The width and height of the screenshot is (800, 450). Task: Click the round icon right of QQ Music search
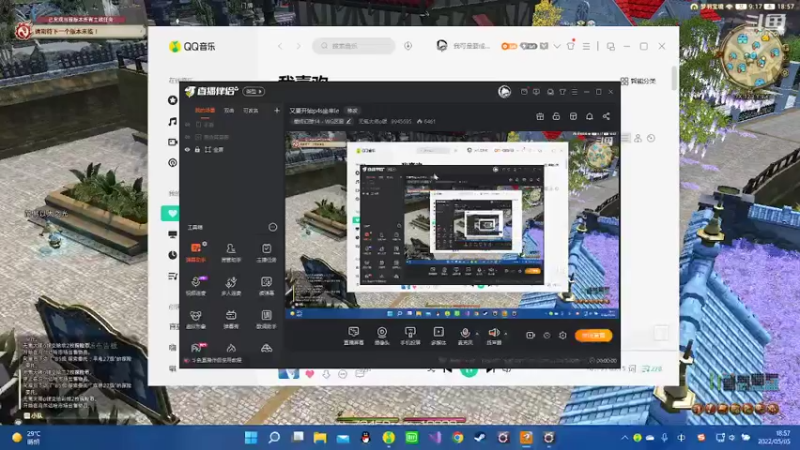click(x=408, y=46)
